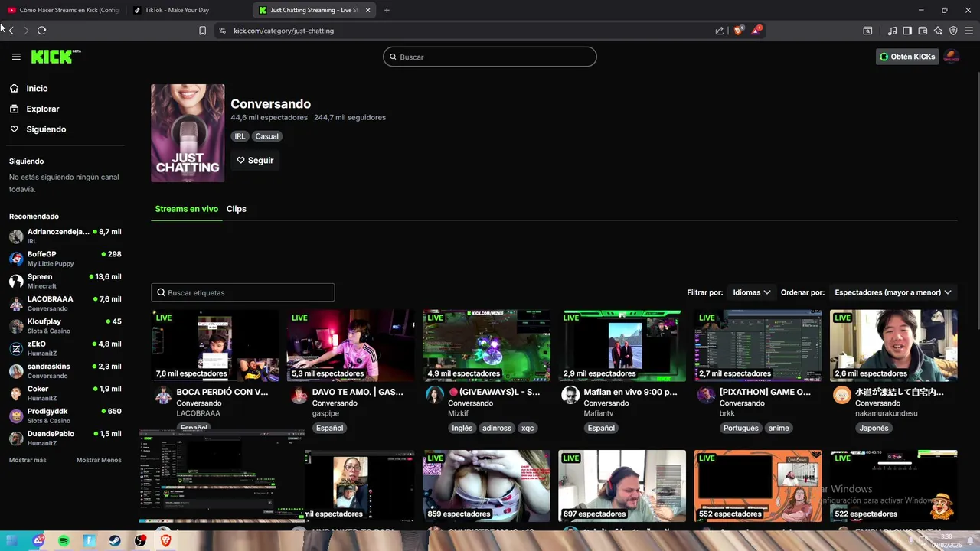Select the adinross tag
980x551 pixels.
497,428
